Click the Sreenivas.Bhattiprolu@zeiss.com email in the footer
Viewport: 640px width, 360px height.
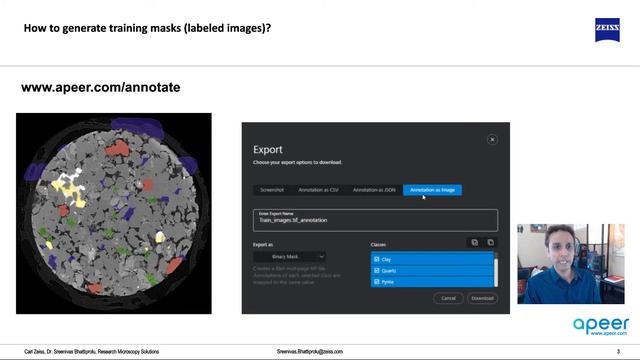[310, 351]
